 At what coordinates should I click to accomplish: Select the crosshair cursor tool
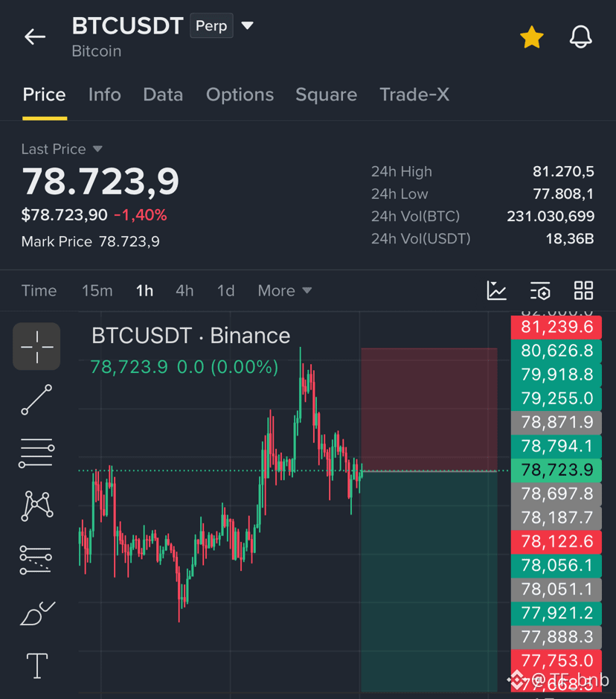pyautogui.click(x=36, y=346)
